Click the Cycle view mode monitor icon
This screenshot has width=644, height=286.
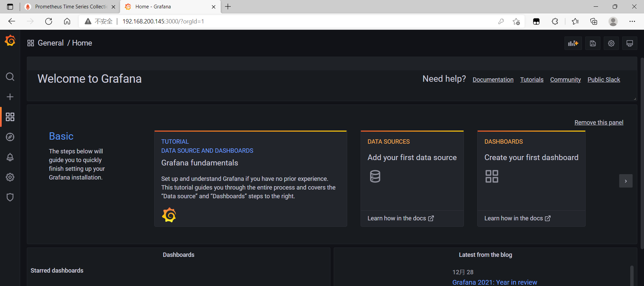[x=630, y=43]
